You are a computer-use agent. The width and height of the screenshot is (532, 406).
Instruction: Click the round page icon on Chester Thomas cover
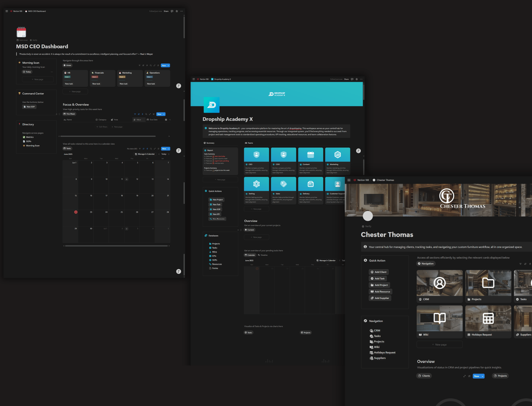[x=368, y=216]
